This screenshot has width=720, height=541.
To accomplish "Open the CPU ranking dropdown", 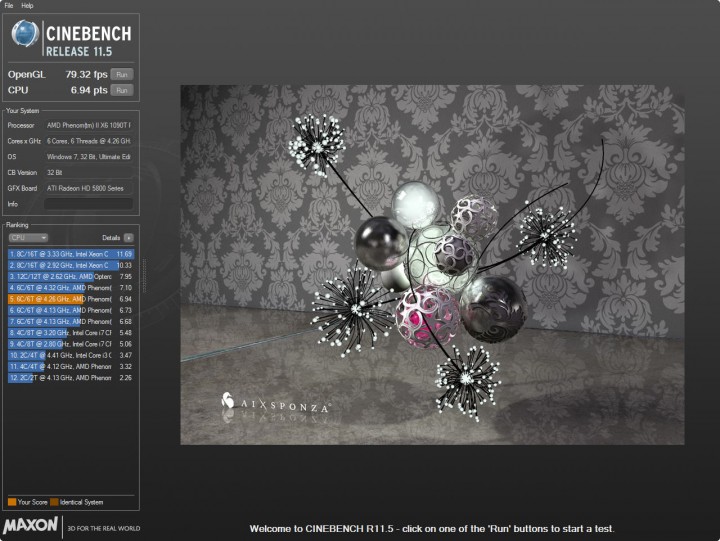I will tap(28, 237).
